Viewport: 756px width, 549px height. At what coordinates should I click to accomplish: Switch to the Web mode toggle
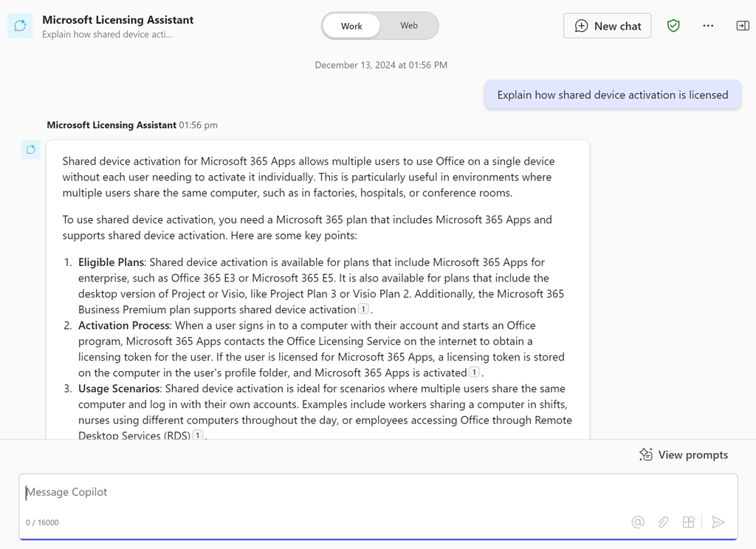[409, 26]
